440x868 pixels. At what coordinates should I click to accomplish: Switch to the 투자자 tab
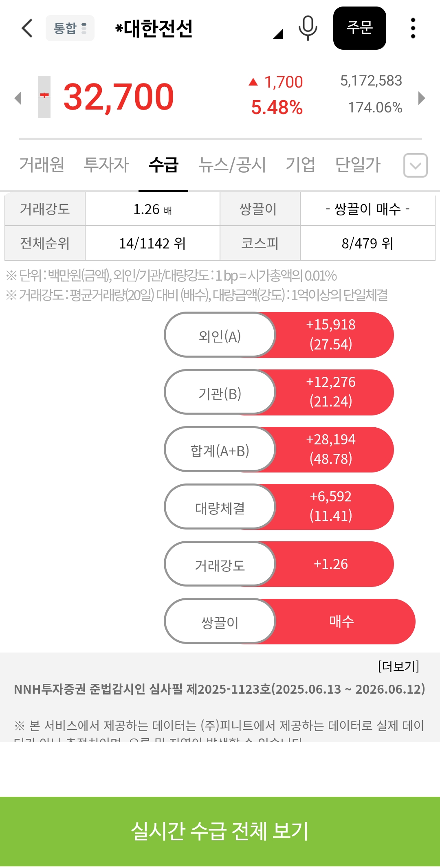[106, 165]
